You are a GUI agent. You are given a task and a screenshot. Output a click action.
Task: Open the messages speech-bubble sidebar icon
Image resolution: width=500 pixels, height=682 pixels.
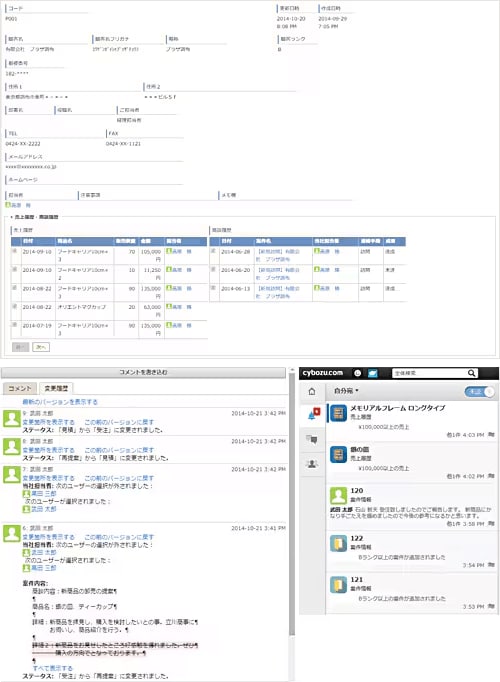pyautogui.click(x=312, y=439)
